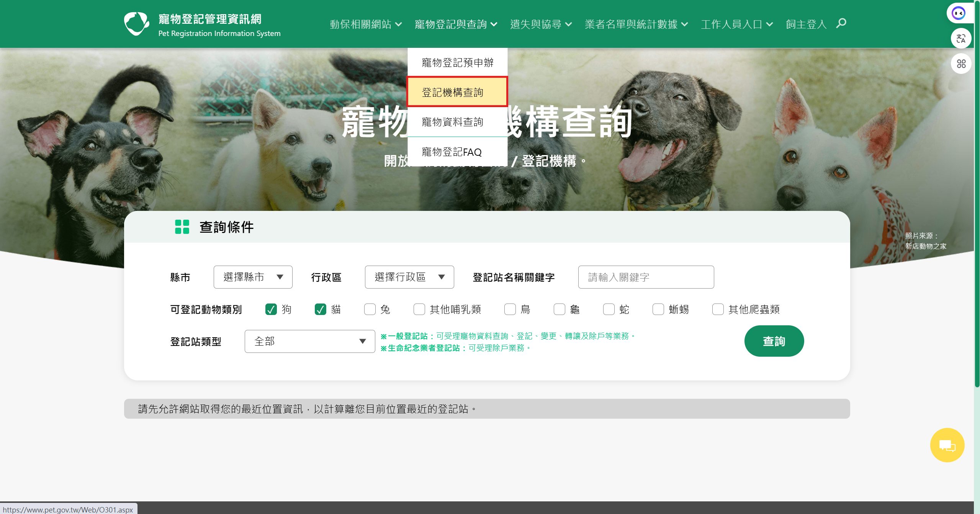The width and height of the screenshot is (980, 514).
Task: Click the green grid icon beside 查詢條件
Action: pyautogui.click(x=182, y=227)
